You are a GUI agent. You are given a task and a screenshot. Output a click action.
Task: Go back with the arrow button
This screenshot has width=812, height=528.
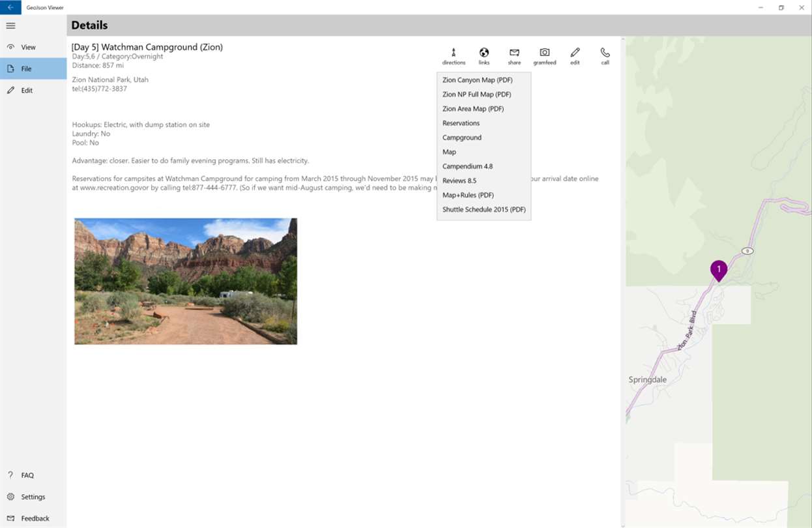pos(10,7)
